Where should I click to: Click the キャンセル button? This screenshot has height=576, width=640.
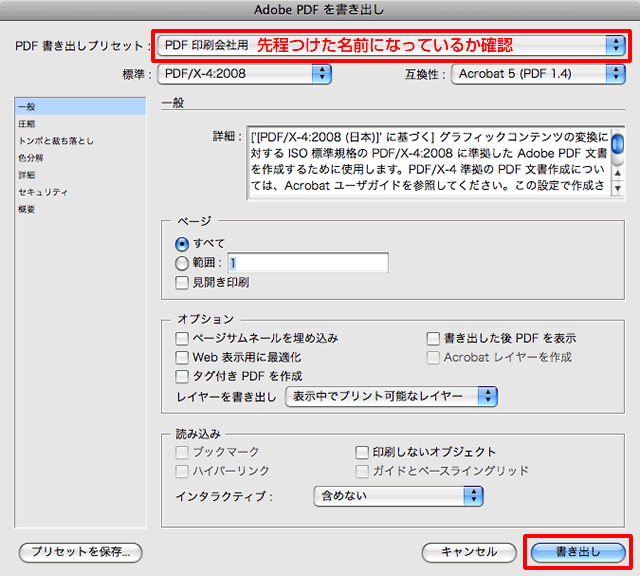click(x=469, y=552)
